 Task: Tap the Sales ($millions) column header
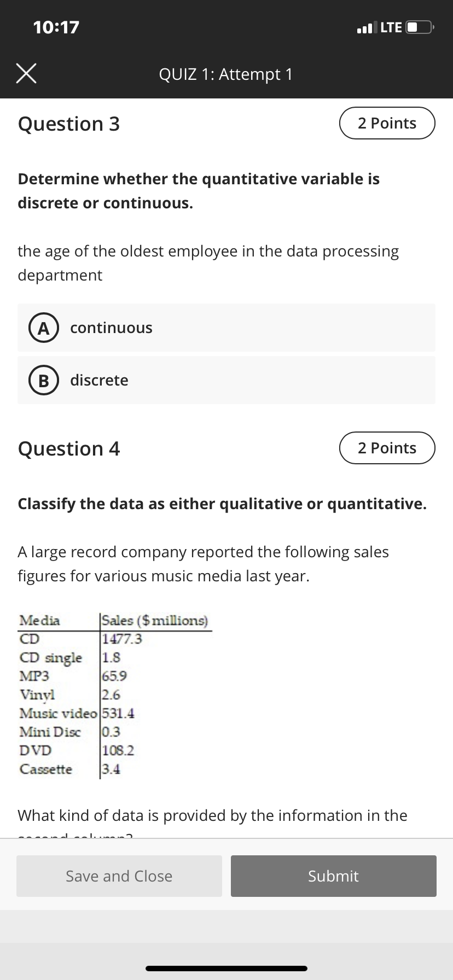(155, 621)
